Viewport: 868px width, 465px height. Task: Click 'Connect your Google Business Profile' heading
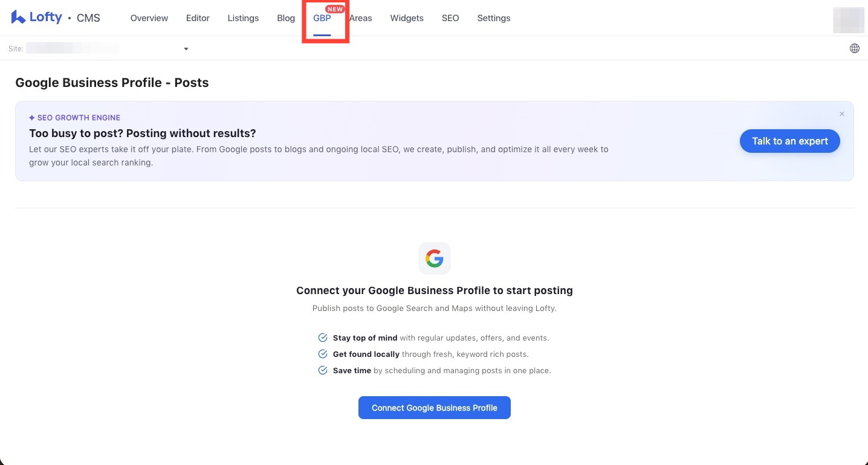[435, 290]
